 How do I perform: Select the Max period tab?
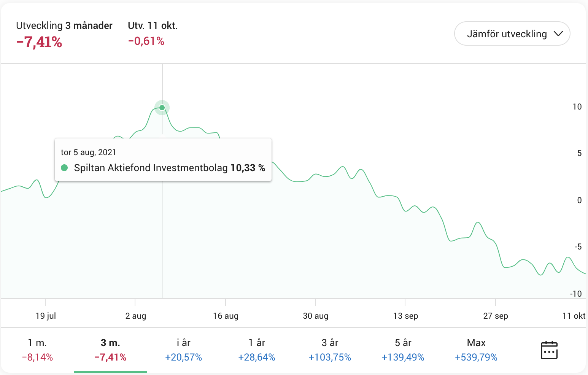point(476,350)
